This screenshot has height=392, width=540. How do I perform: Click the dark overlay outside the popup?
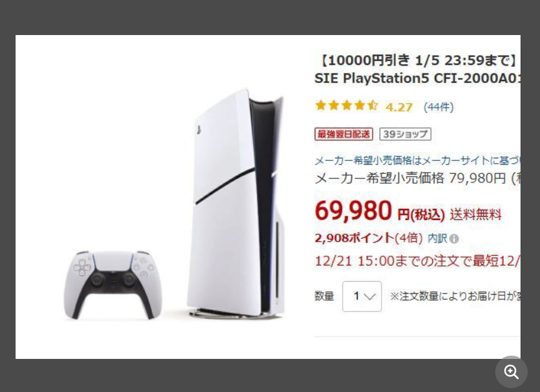pos(270,18)
